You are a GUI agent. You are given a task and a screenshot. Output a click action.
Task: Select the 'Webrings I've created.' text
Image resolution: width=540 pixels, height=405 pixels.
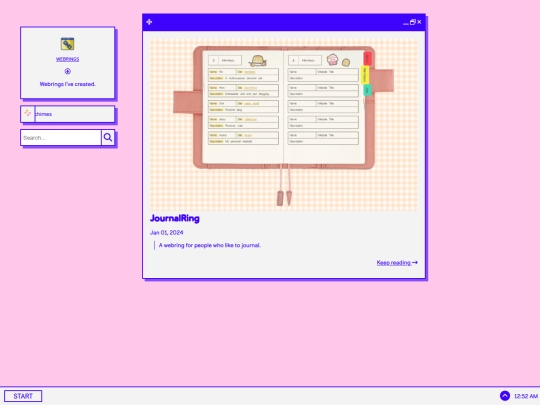click(x=68, y=84)
